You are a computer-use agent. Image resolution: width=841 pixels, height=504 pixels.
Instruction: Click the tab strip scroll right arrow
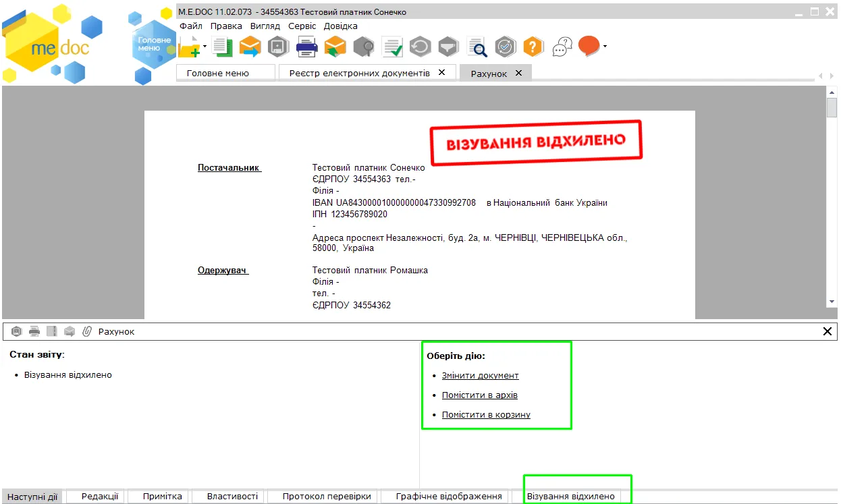pos(832,76)
